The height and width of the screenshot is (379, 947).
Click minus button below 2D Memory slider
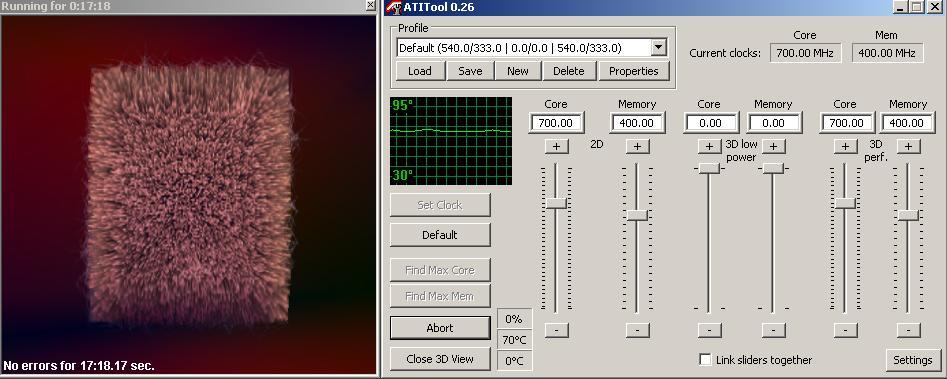637,330
